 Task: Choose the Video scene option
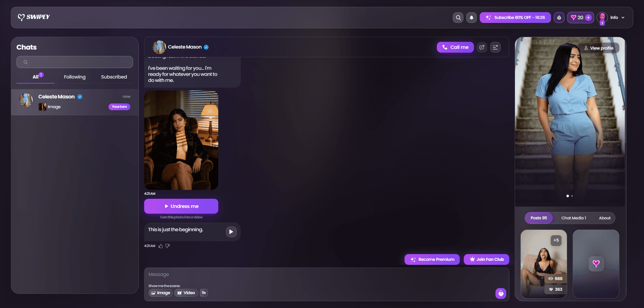pos(186,293)
